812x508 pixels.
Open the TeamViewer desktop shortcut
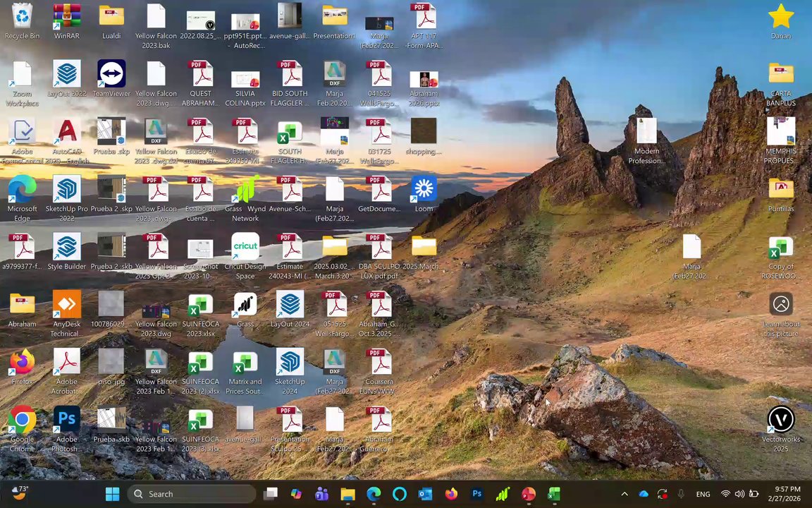pyautogui.click(x=111, y=79)
